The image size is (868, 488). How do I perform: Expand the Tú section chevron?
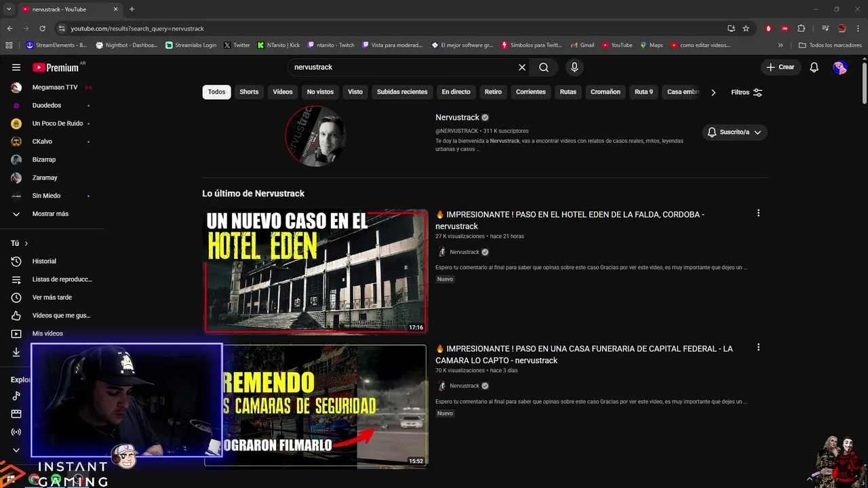[x=26, y=243]
